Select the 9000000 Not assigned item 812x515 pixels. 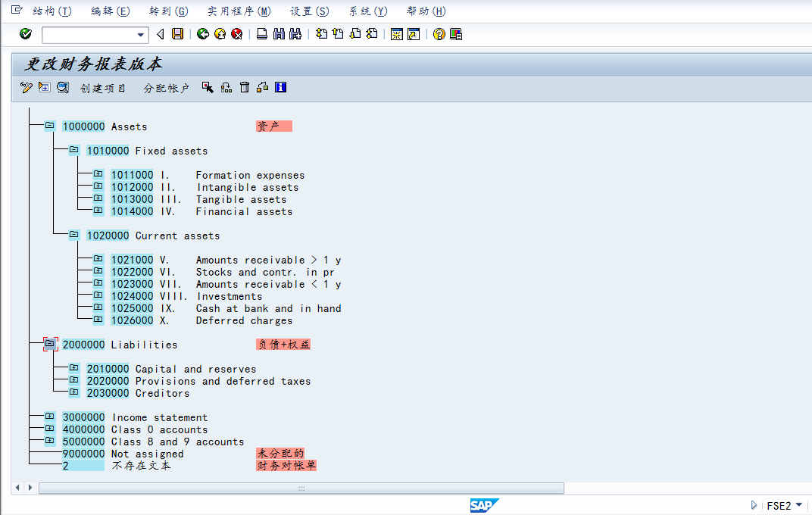click(123, 454)
